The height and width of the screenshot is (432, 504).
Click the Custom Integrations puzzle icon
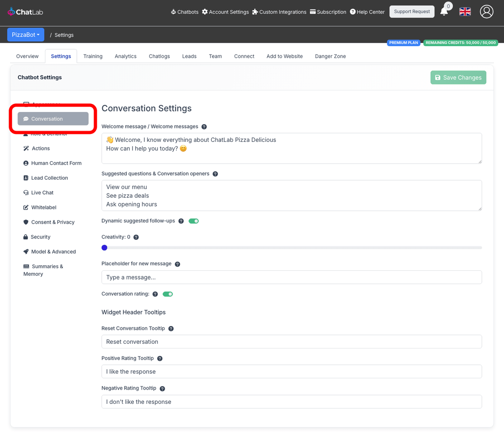(x=255, y=12)
